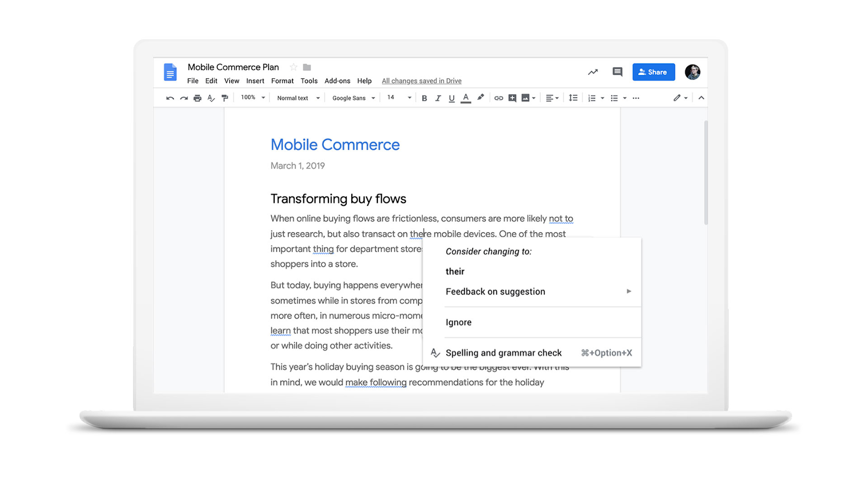Screen dimensions: 868x488
Task: Click the underlined word 'thing'
Action: (x=323, y=249)
